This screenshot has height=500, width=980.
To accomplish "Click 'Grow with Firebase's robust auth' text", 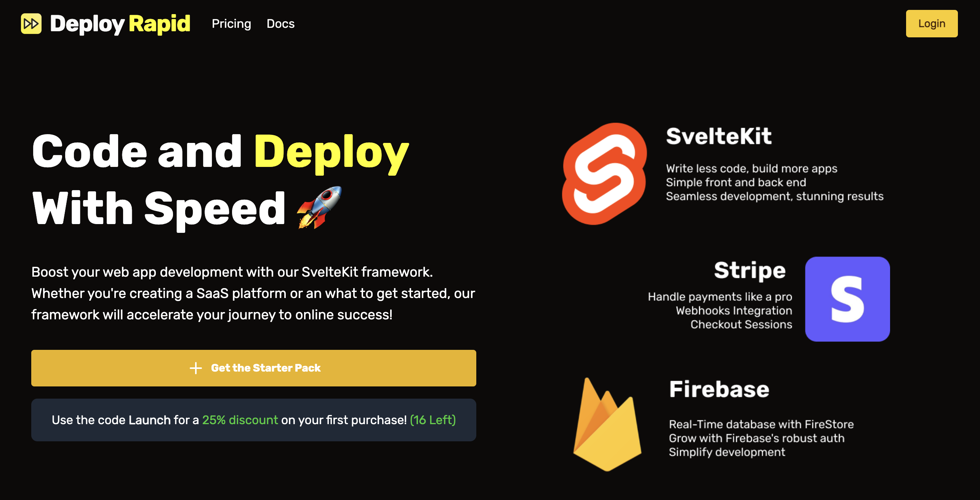I will [x=757, y=438].
